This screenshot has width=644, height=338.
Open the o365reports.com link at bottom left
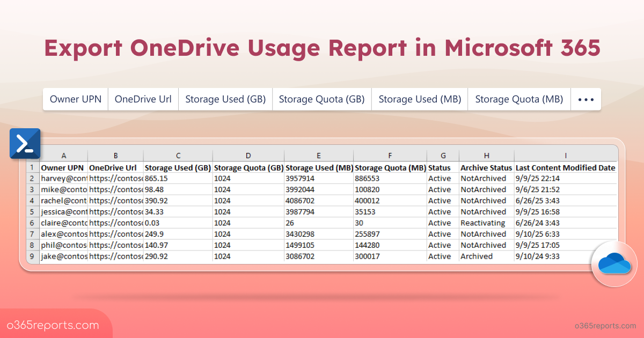tap(53, 325)
